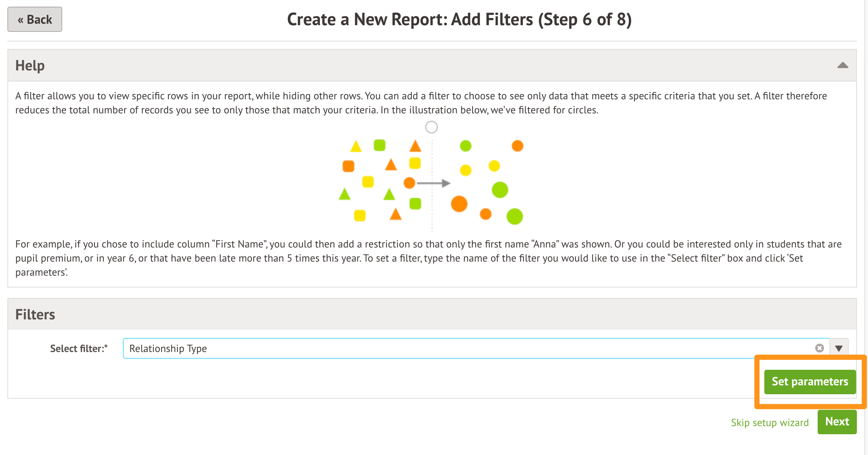Screen dimensions: 868x455
Task: Focus the Select filter input field
Action: point(444,348)
